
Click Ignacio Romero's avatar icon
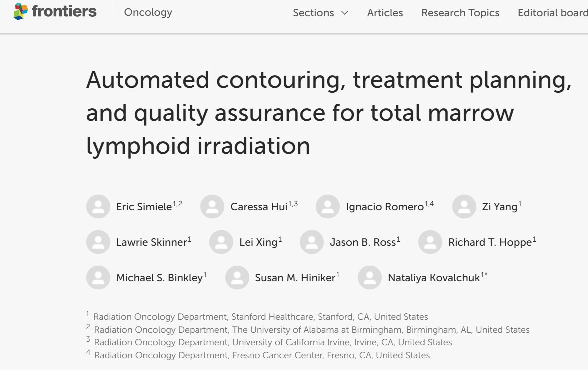328,206
